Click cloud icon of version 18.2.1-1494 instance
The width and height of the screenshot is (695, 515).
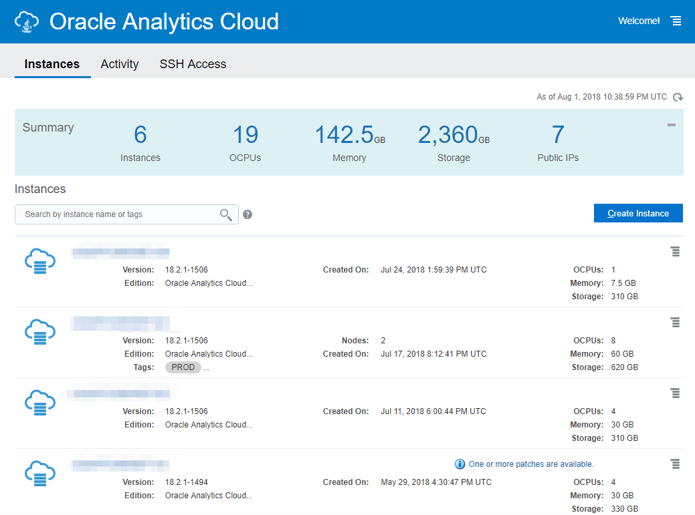point(40,473)
